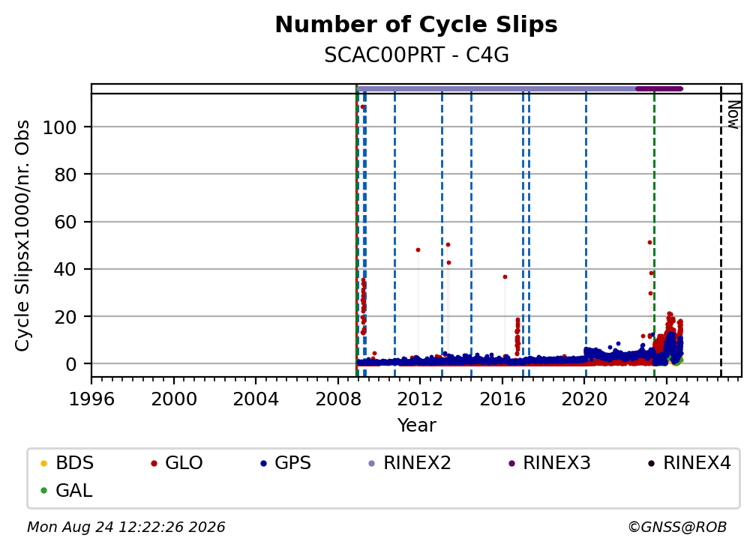Click the 'Cycle Slipsx1000/nr. Obs' axis label
The height and width of the screenshot is (550, 756).
[x=22, y=235]
